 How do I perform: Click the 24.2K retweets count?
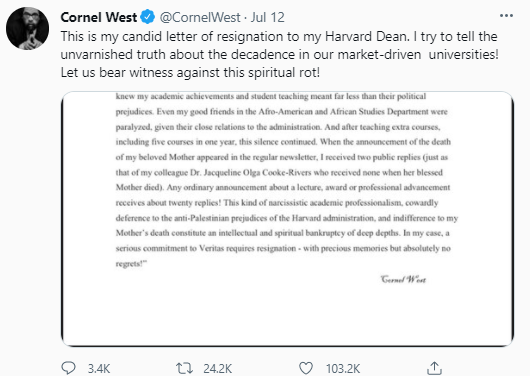pyautogui.click(x=217, y=369)
